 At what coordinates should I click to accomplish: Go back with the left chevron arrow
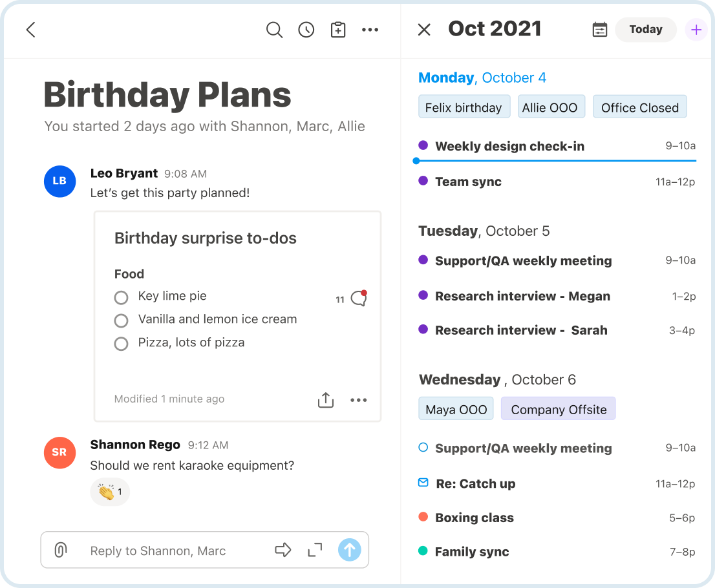click(x=31, y=30)
